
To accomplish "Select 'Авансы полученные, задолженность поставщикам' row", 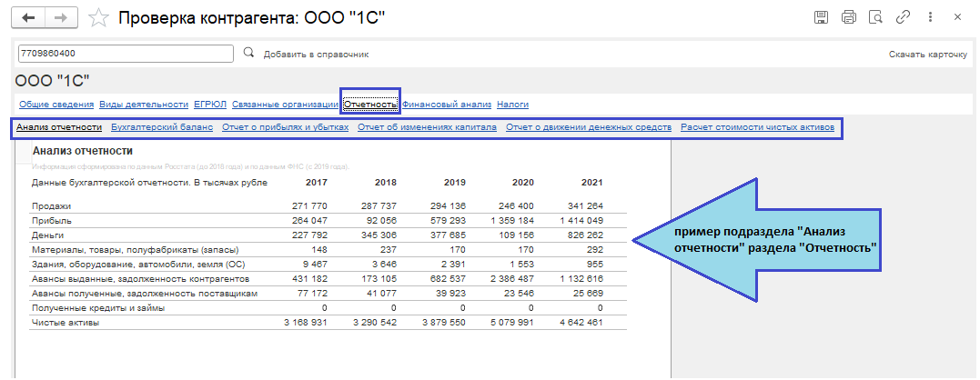I will tap(145, 294).
